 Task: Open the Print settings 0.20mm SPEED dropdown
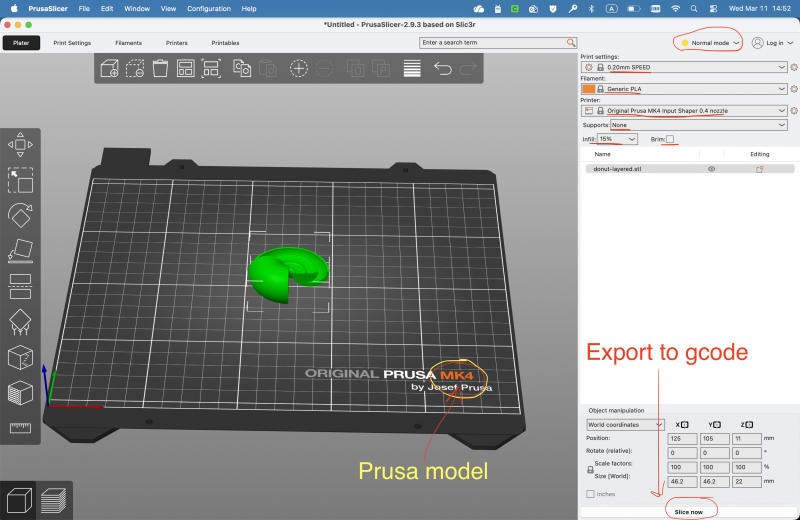click(x=684, y=67)
